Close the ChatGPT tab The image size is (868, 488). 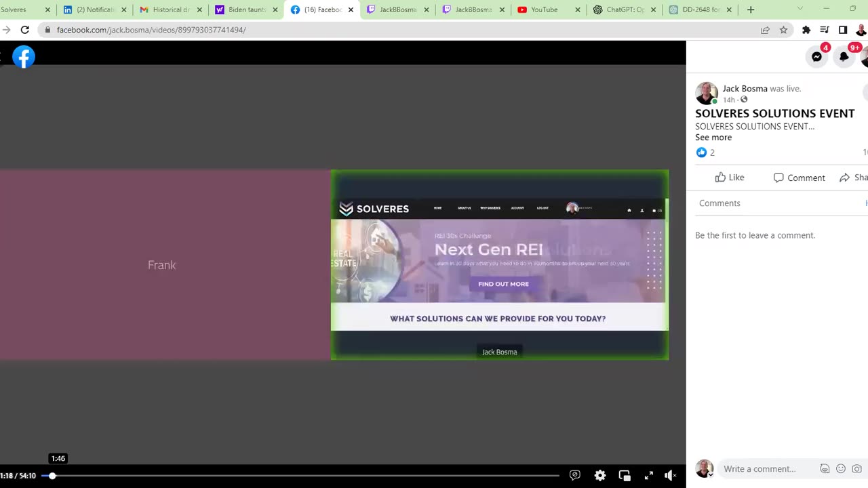coord(654,9)
